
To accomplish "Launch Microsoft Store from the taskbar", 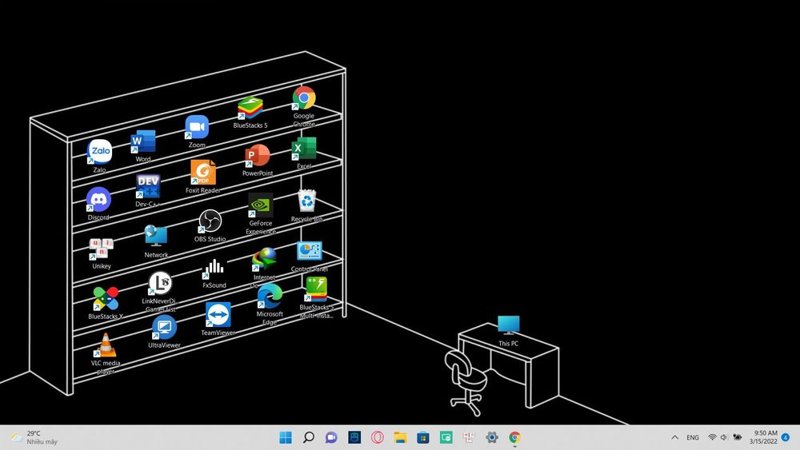I will pos(423,437).
